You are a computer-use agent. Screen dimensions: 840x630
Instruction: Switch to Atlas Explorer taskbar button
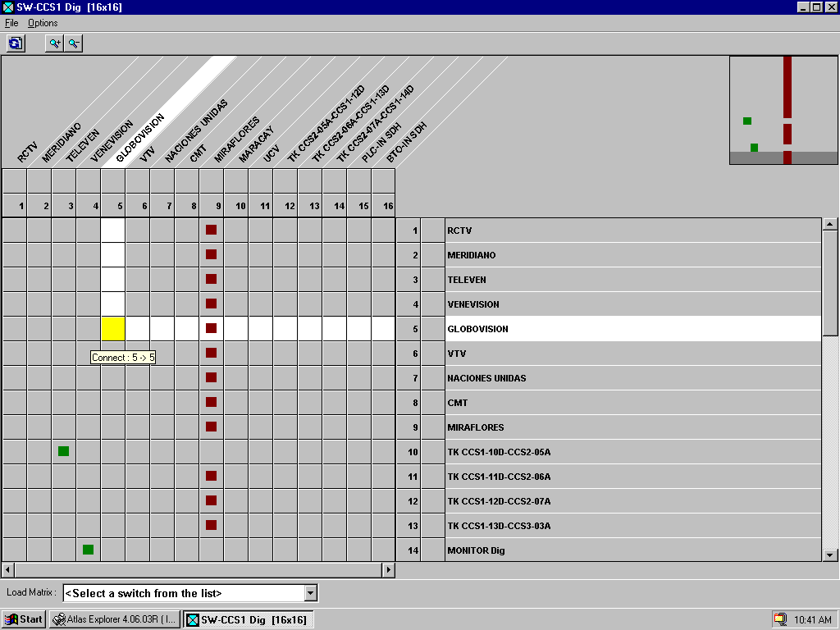[x=115, y=619]
